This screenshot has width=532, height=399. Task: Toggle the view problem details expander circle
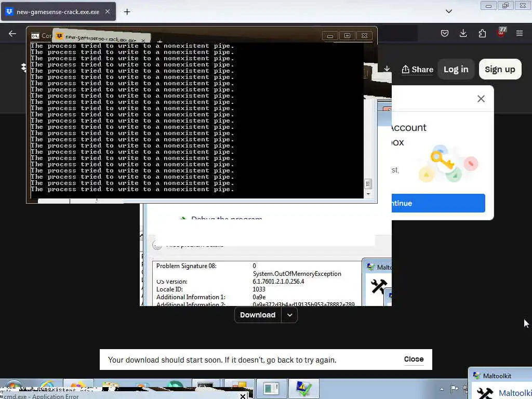click(157, 245)
